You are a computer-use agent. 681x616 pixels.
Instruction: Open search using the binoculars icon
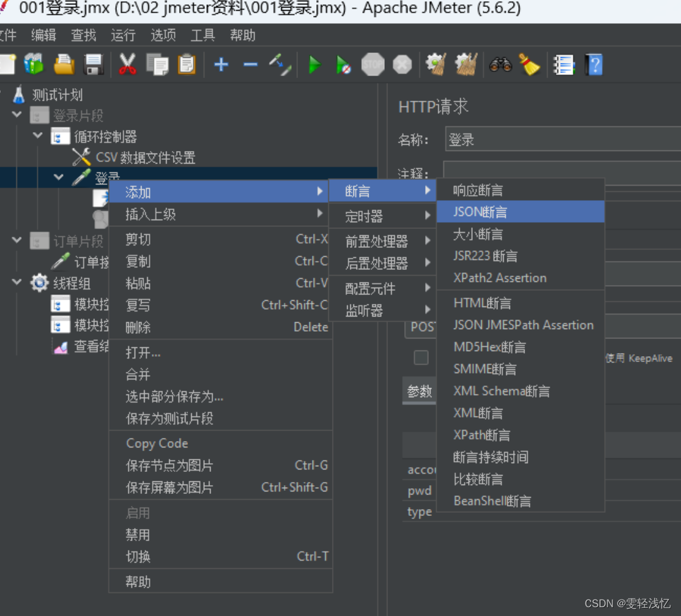500,64
